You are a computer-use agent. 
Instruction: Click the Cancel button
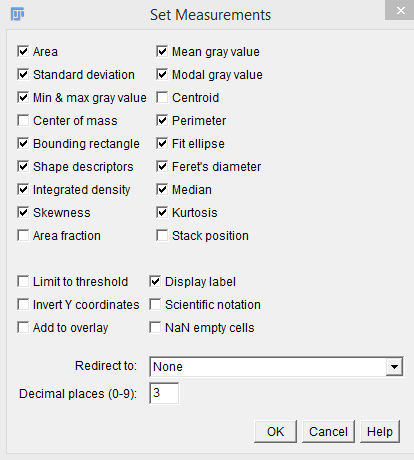[x=328, y=432]
